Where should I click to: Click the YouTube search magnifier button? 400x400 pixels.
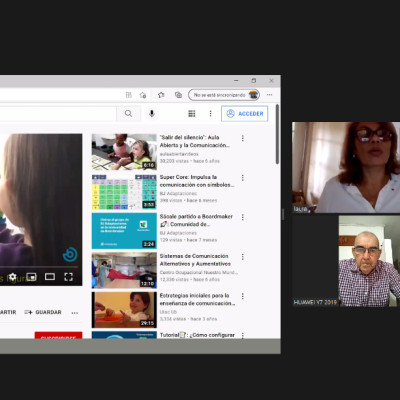pos(128,114)
